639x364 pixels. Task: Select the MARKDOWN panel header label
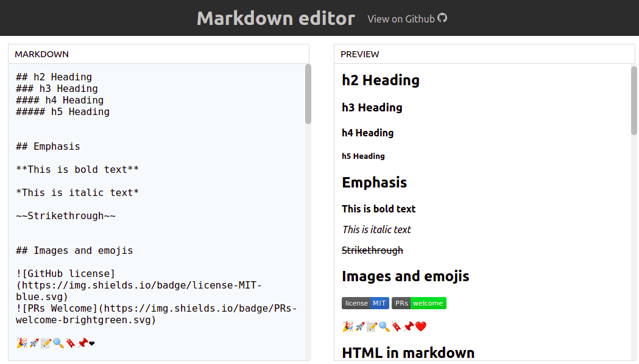(41, 54)
